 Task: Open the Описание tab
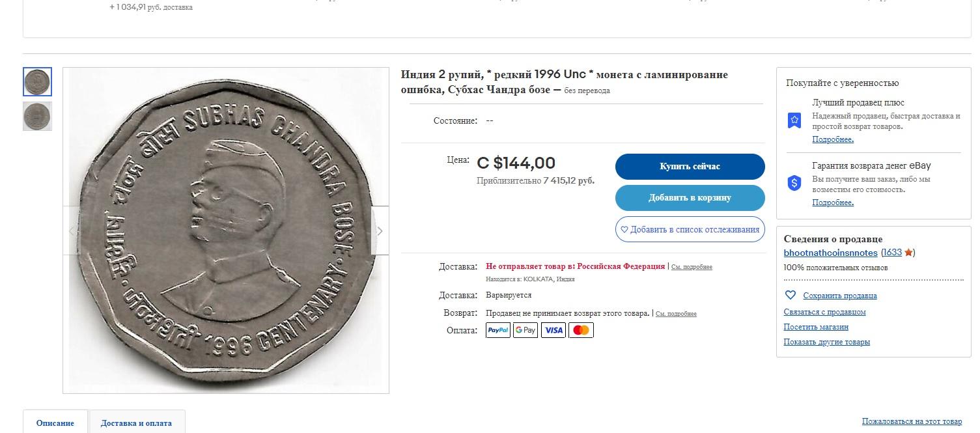55,423
